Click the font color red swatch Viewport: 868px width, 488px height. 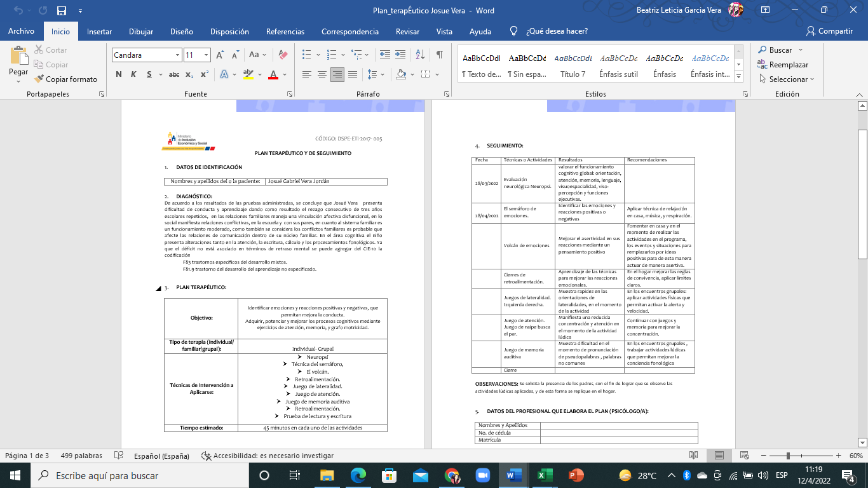pos(273,74)
